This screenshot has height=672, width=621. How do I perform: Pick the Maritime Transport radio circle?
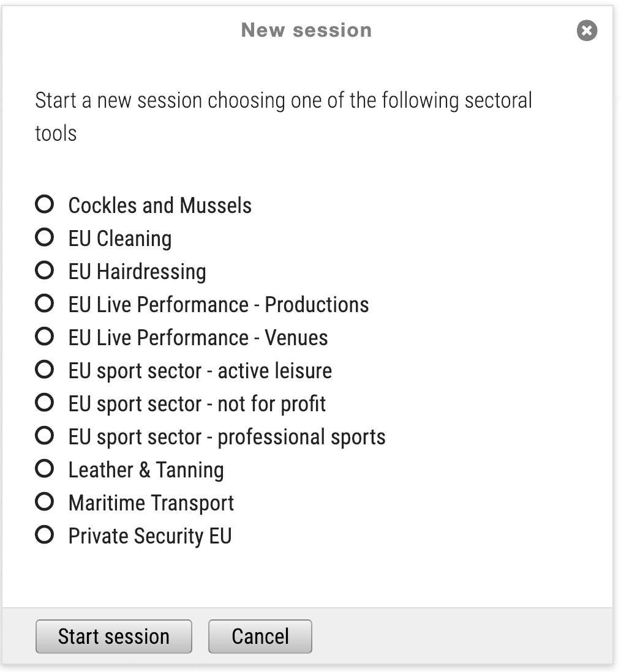(x=44, y=502)
